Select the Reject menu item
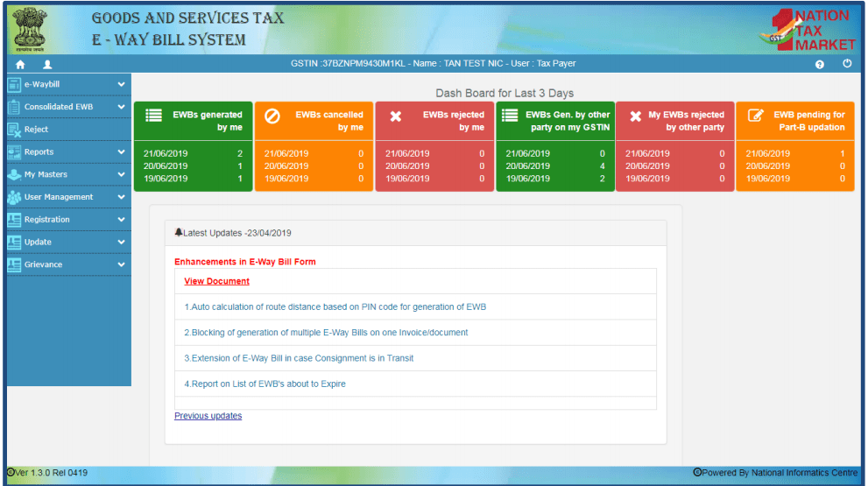The width and height of the screenshot is (868, 486). point(69,130)
